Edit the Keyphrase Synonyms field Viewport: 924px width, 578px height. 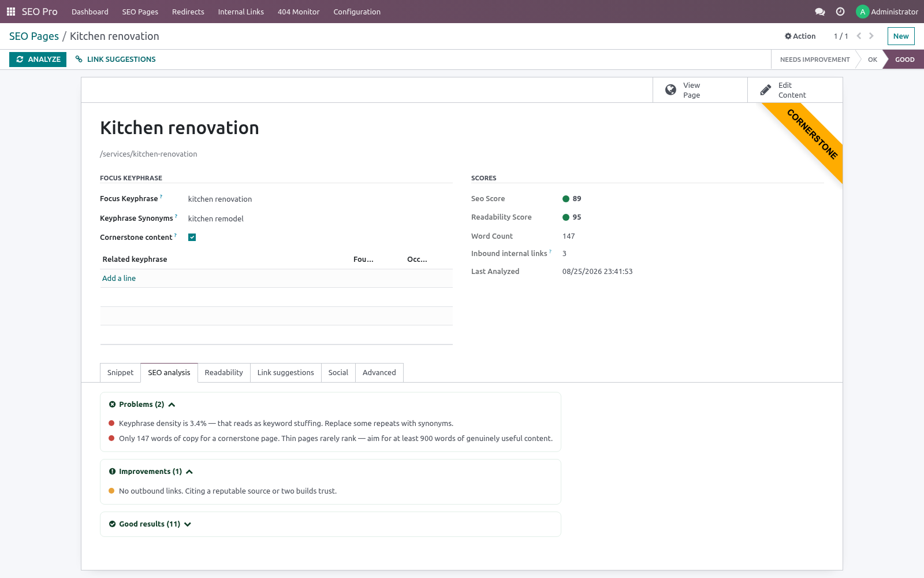coord(320,219)
